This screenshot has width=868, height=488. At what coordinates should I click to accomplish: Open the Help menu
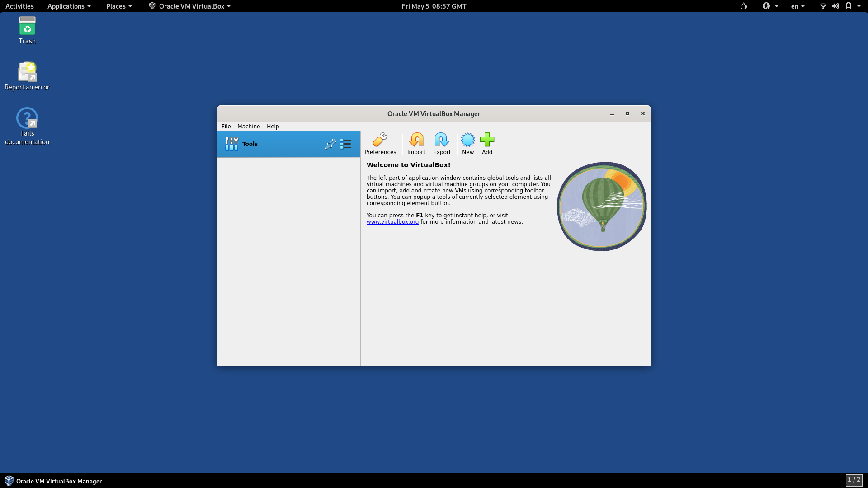click(x=273, y=127)
